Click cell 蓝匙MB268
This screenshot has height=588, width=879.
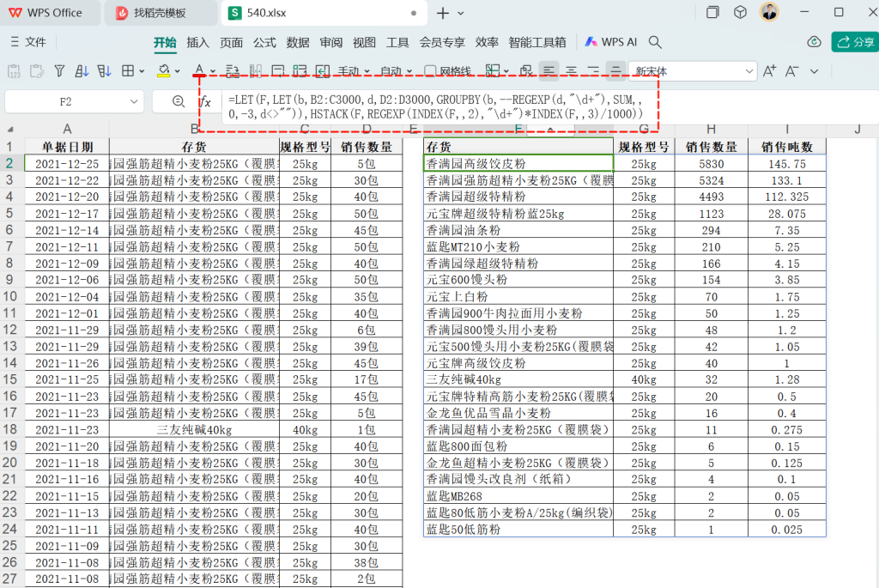[x=518, y=496]
